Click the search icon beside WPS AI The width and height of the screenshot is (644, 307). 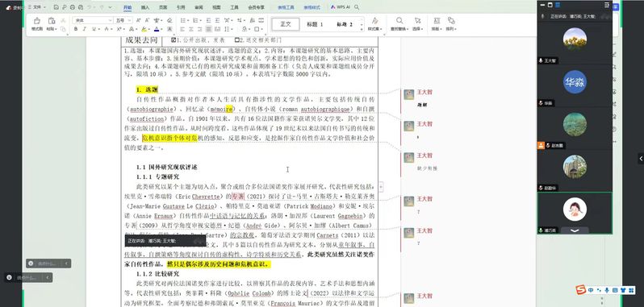click(x=357, y=7)
